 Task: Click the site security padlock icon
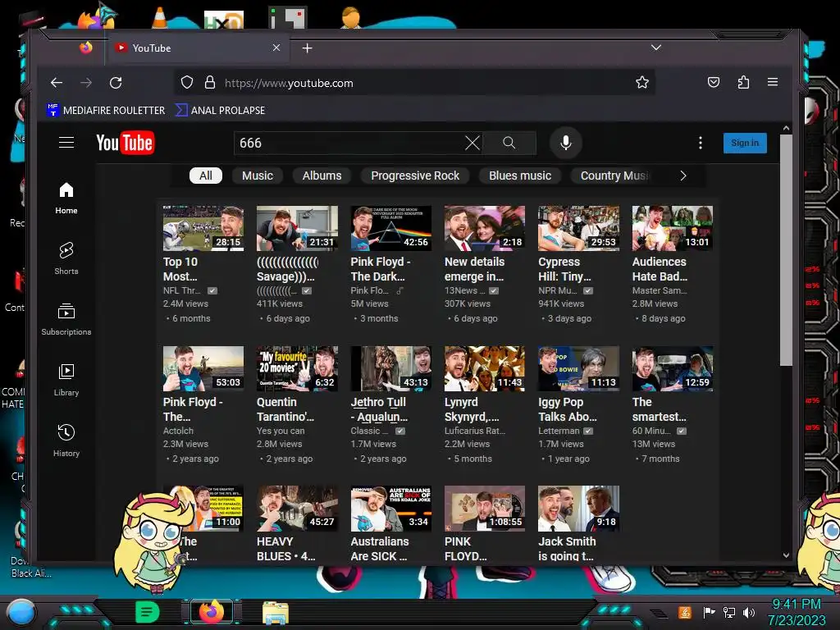tap(209, 83)
